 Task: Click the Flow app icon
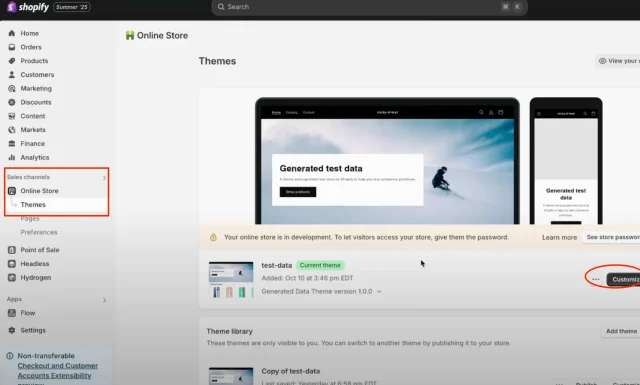(12, 313)
